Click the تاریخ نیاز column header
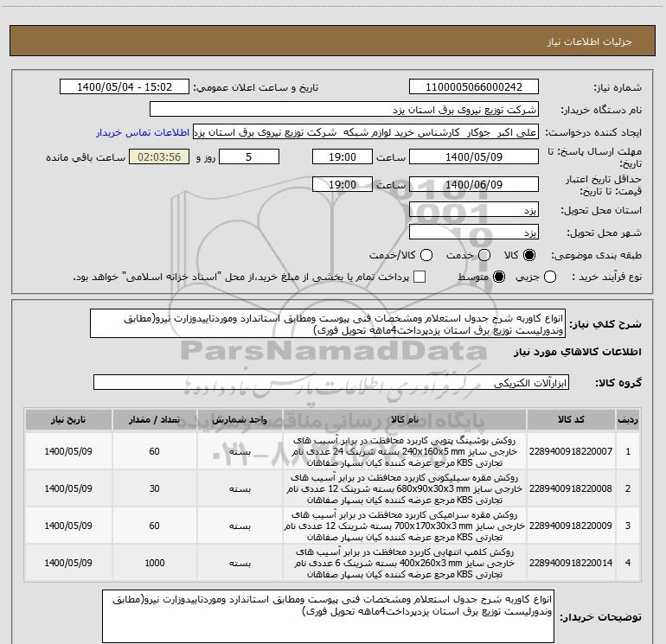 [x=68, y=420]
